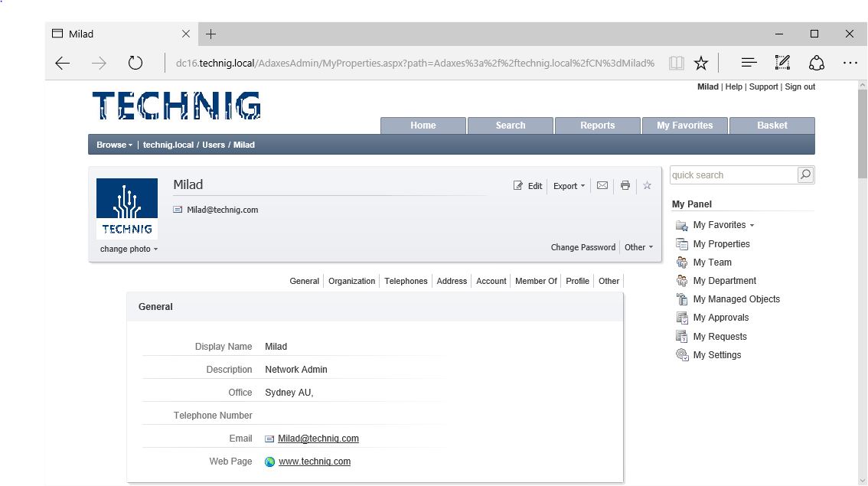868x486 pixels.
Task: Jump to the Address section
Action: [x=452, y=281]
